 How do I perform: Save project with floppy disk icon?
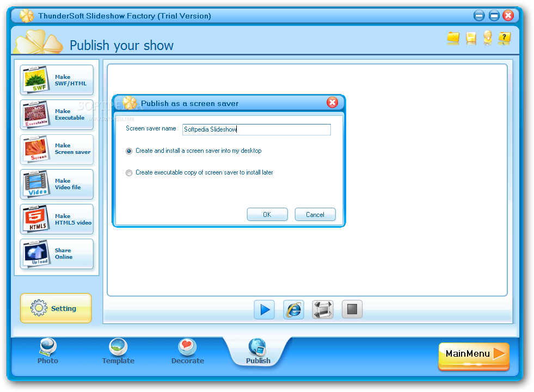click(x=471, y=39)
